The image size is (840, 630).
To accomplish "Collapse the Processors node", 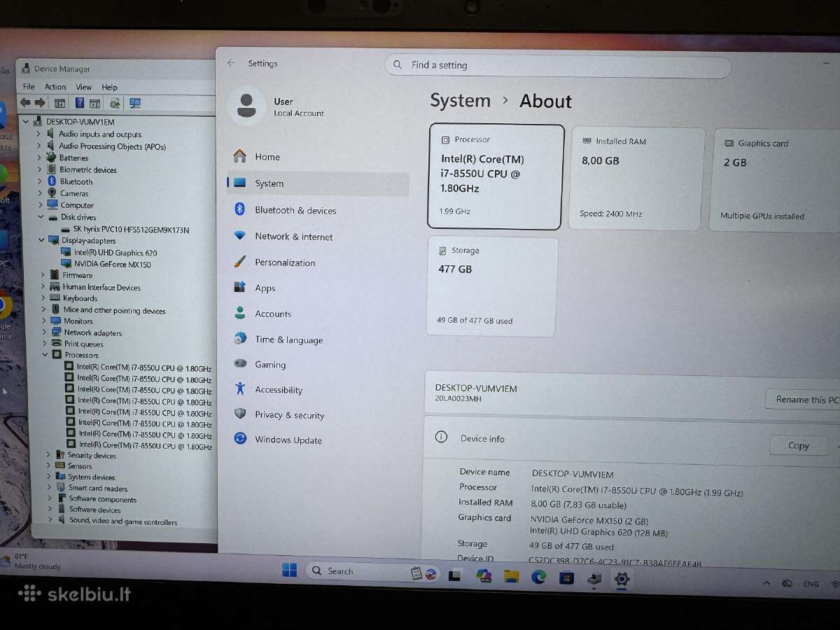I will tap(45, 355).
